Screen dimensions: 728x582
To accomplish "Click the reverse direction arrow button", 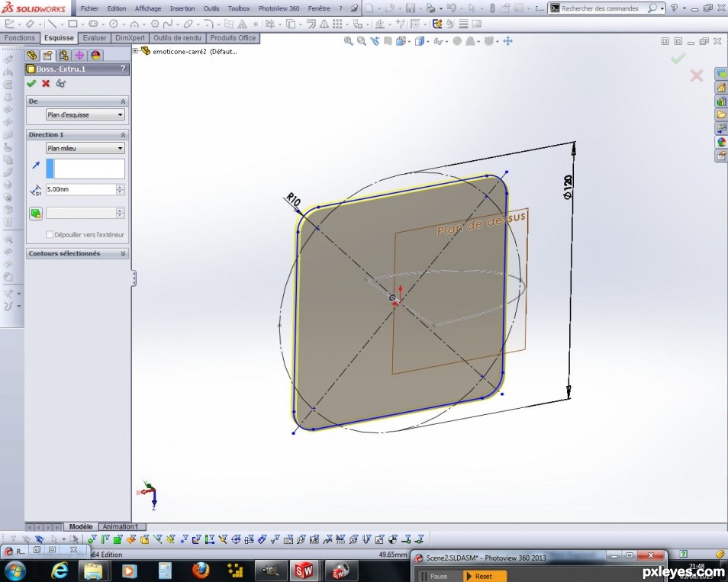I will click(x=36, y=165).
